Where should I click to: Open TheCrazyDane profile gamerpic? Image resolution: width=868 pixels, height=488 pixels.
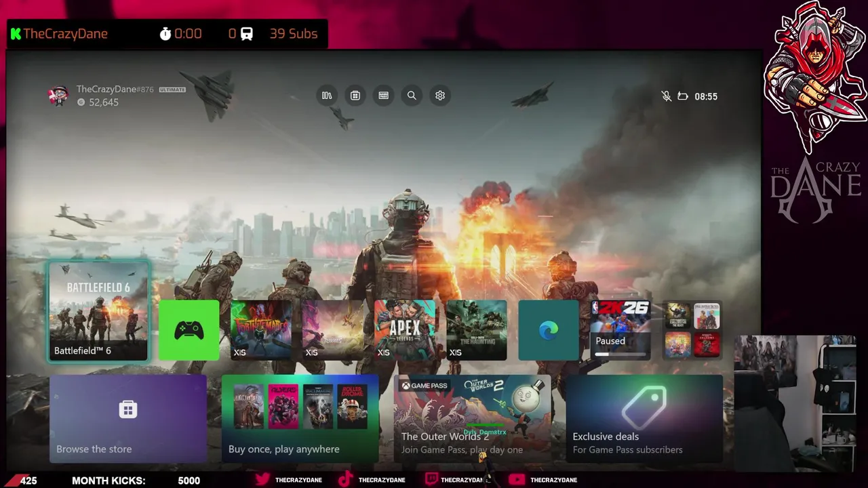pos(59,96)
